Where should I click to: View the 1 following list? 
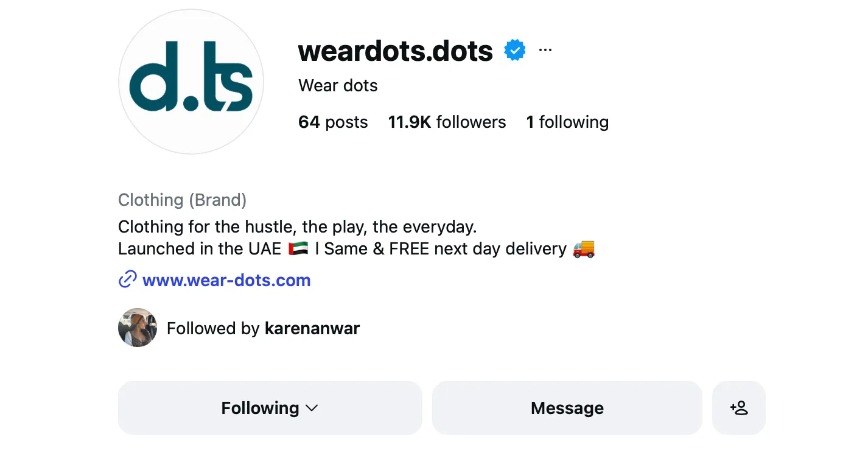(x=567, y=122)
